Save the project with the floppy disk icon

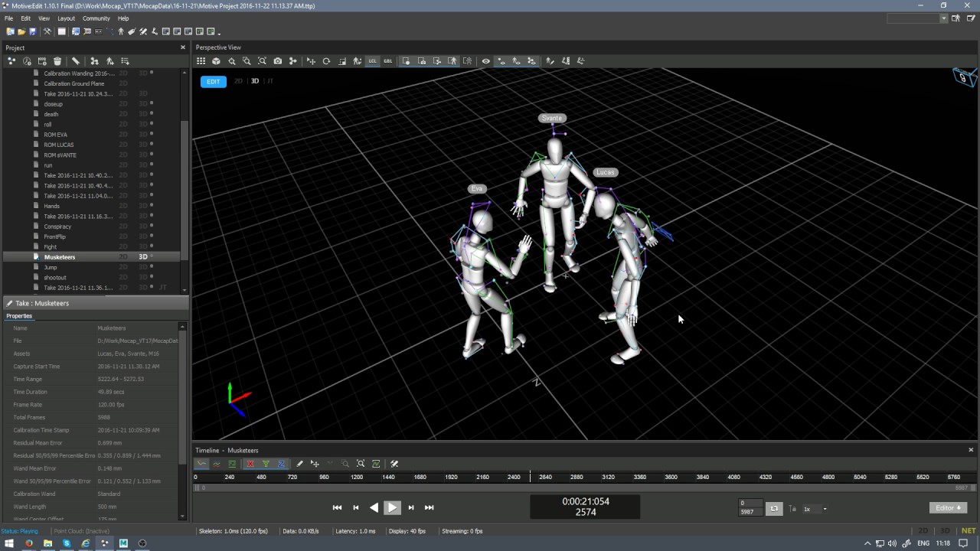[33, 31]
